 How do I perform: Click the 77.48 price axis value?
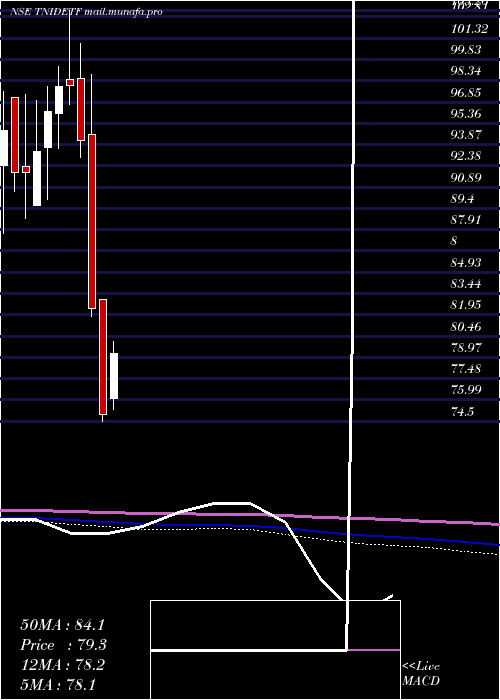pos(466,369)
